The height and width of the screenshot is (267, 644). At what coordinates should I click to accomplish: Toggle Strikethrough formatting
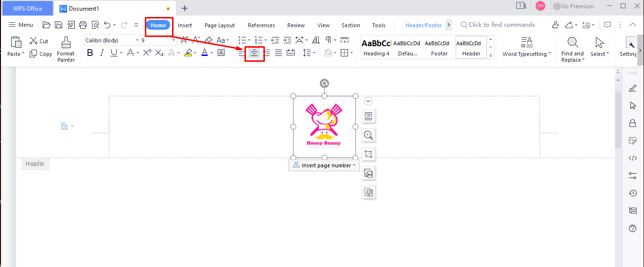click(x=130, y=53)
